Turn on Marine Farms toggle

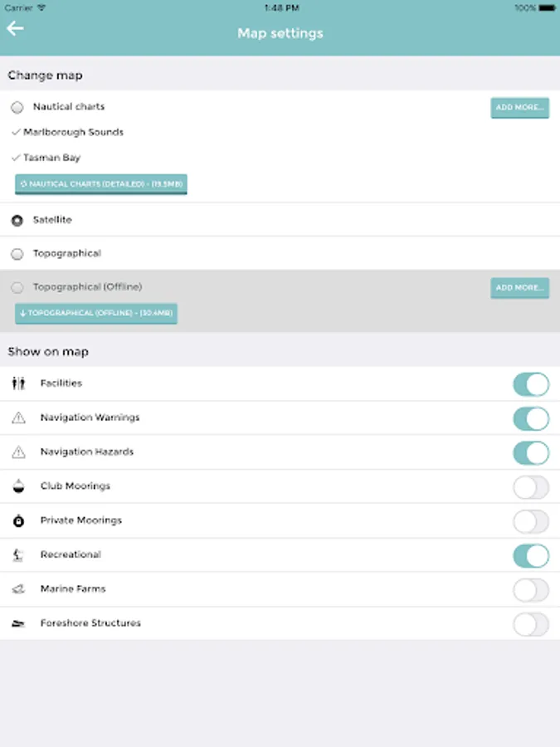coord(531,590)
